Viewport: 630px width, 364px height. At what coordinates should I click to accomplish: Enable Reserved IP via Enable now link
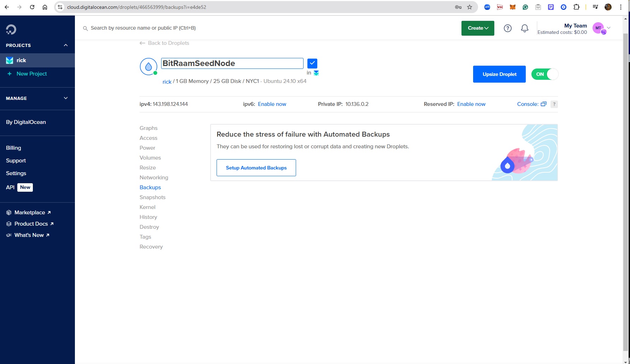pos(471,104)
